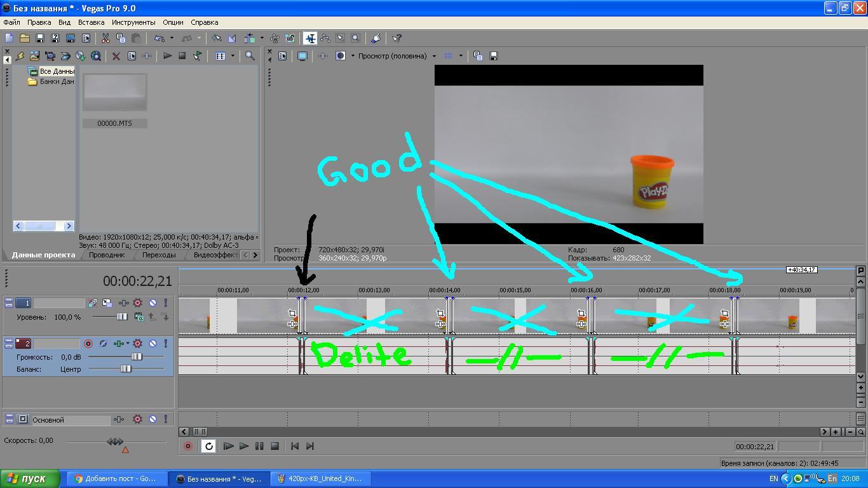Open the Undo history dropdown arrow
Image resolution: width=868 pixels, height=488 pixels.
click(172, 38)
